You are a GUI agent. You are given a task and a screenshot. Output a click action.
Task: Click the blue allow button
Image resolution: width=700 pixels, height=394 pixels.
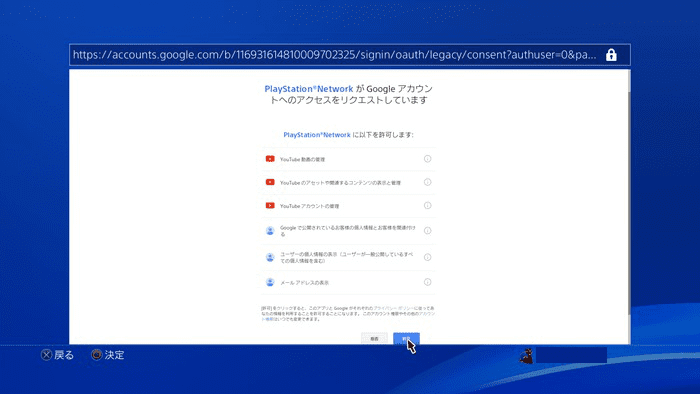click(406, 338)
